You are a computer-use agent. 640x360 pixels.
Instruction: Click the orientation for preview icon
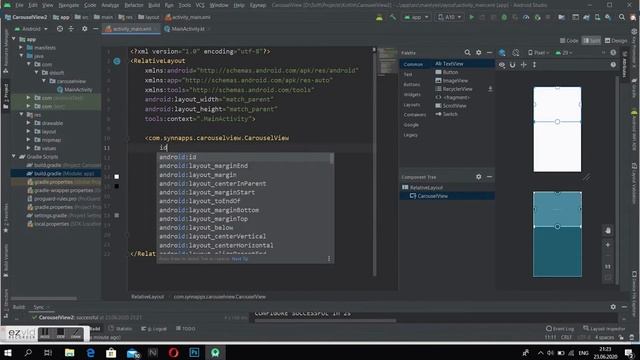(516, 53)
